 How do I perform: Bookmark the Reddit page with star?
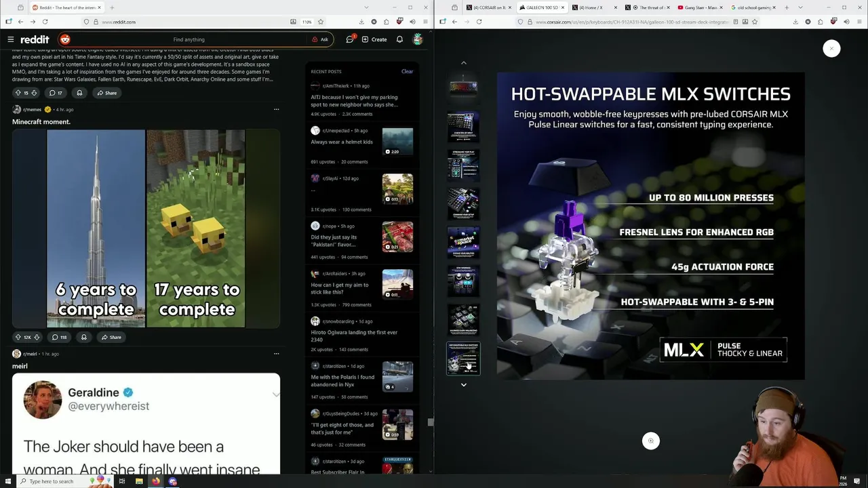321,22
